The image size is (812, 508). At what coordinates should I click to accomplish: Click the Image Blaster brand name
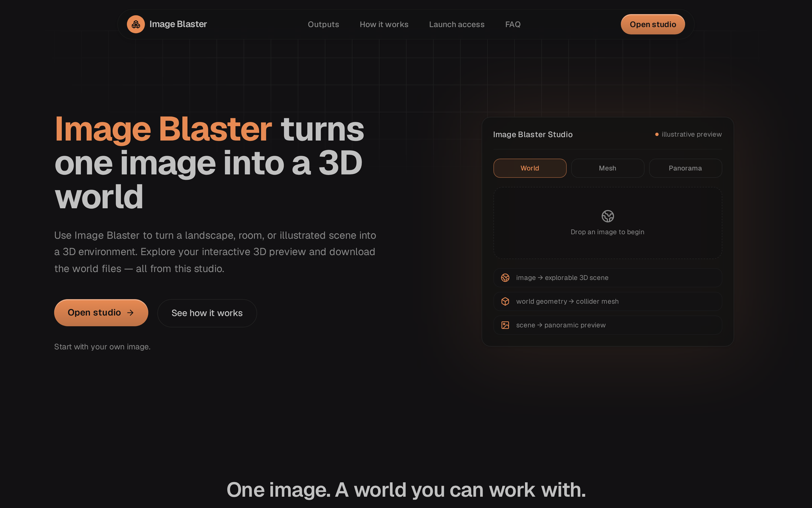[178, 24]
